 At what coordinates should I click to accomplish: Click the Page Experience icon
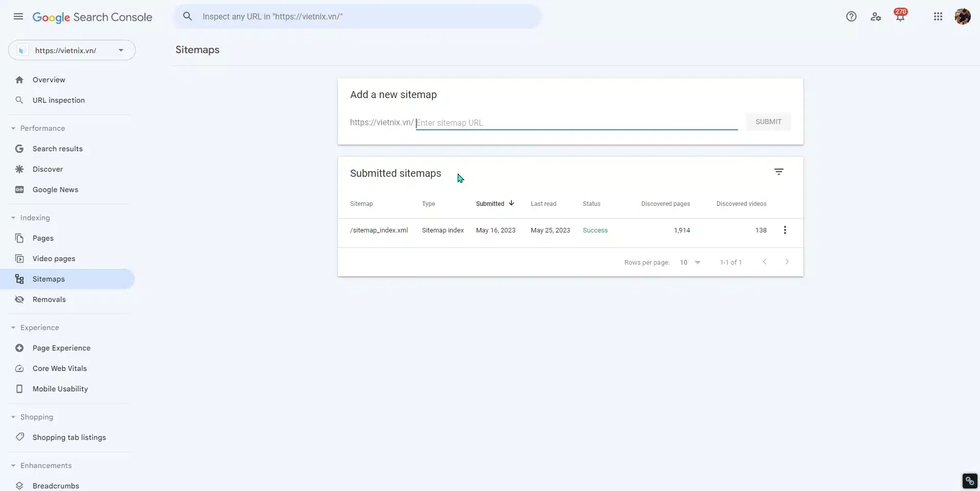coord(19,348)
